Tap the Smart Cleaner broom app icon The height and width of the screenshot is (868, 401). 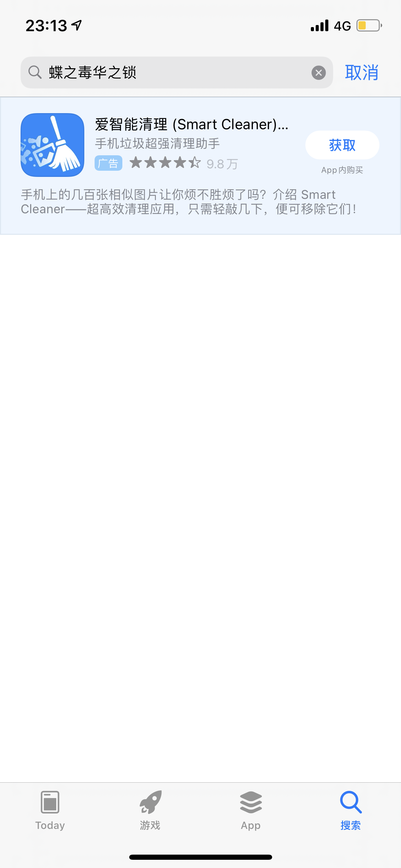pyautogui.click(x=52, y=145)
